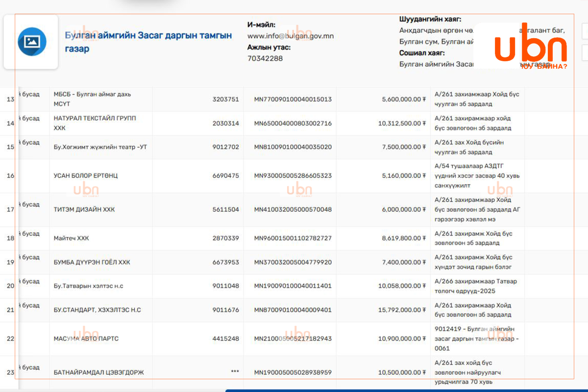This screenshot has height=392, width=588.
Task: Select the work phone number 70342288
Action: coord(265,58)
